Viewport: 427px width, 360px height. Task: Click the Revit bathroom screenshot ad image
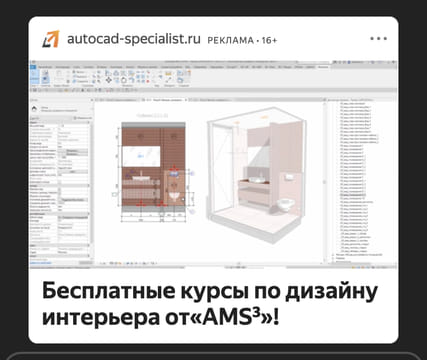coord(213,164)
